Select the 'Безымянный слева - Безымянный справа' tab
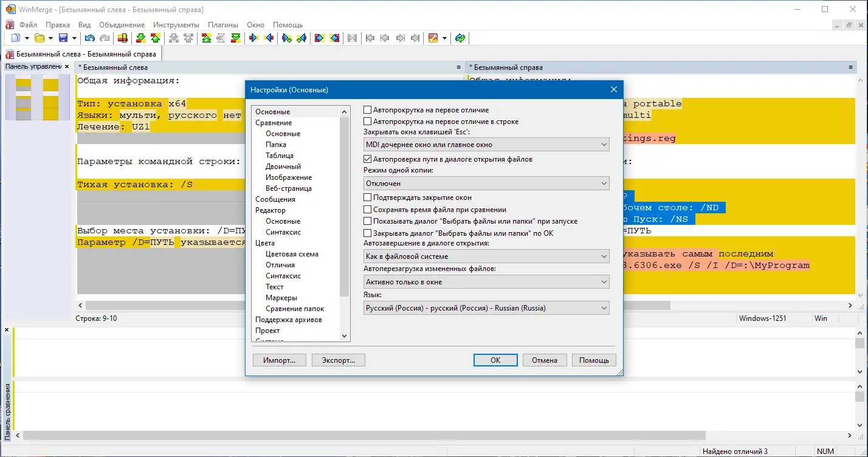This screenshot has width=868, height=457. tap(81, 54)
